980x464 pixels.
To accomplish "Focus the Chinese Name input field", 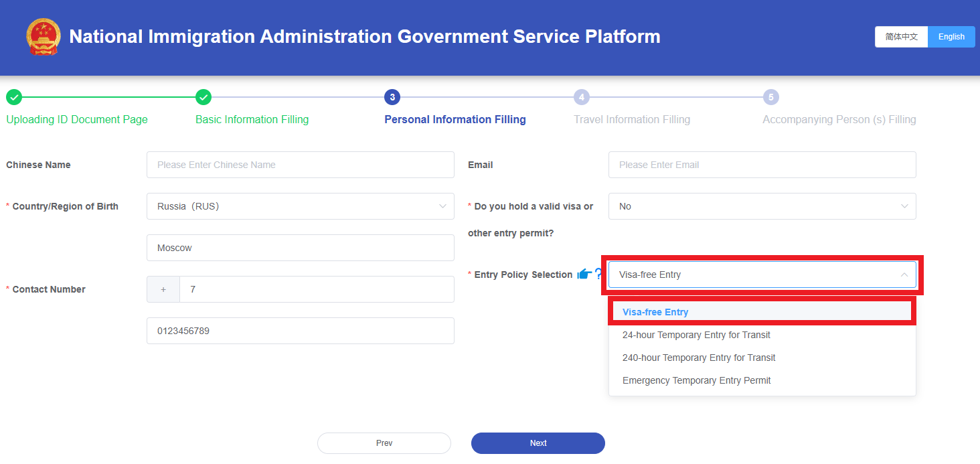I will [x=300, y=165].
